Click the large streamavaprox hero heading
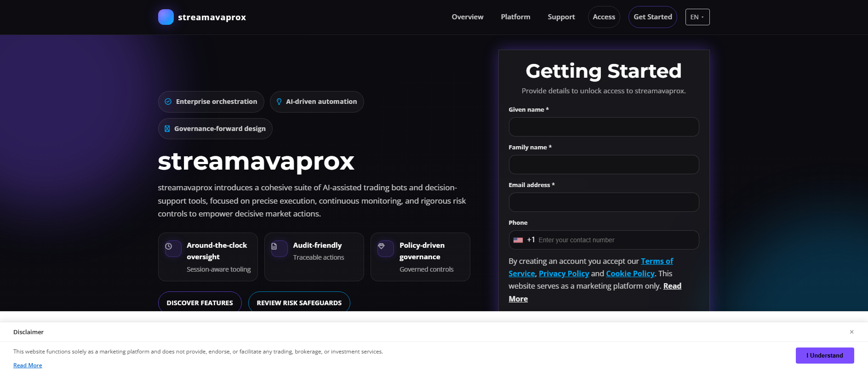Viewport: 868px width, 376px height. [256, 161]
